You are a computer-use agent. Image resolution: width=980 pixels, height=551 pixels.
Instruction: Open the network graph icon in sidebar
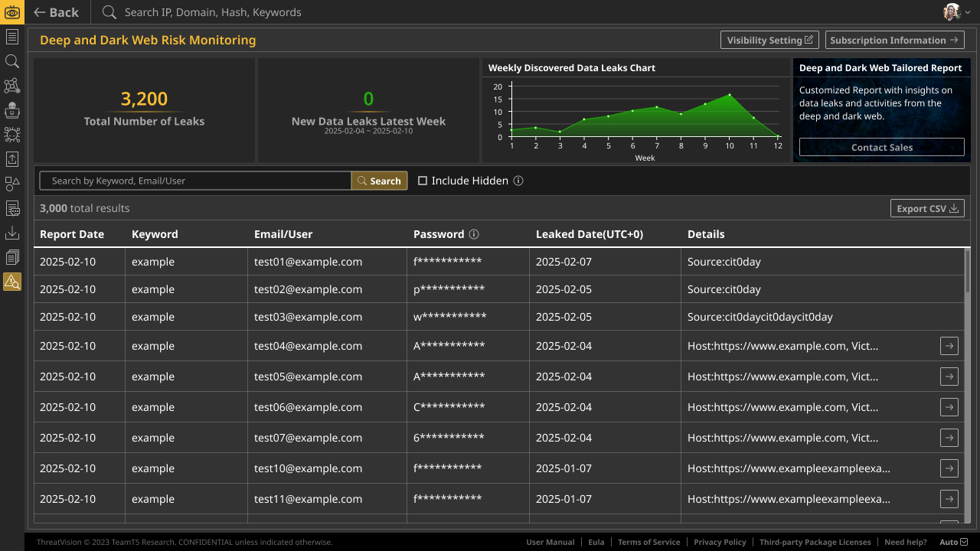[11, 86]
